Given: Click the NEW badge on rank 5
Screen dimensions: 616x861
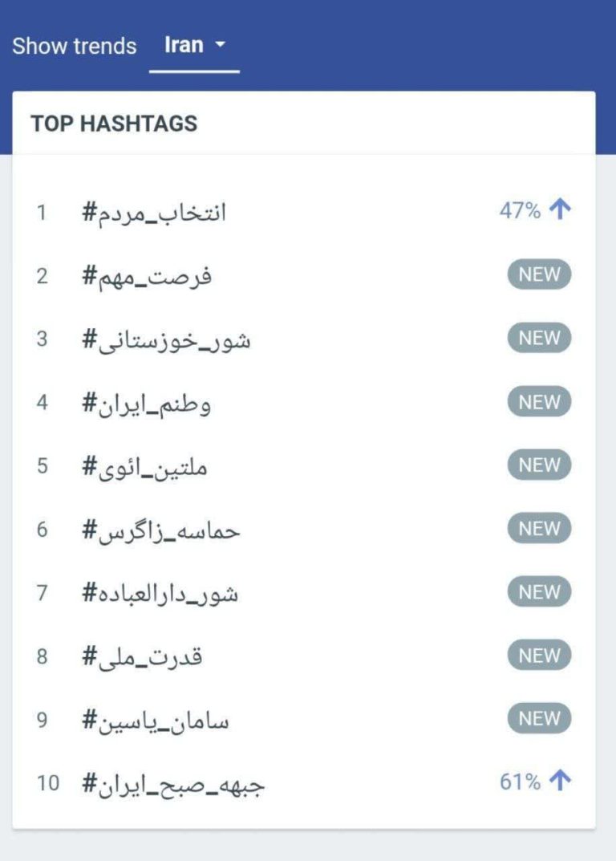Looking at the screenshot, I should click(539, 465).
